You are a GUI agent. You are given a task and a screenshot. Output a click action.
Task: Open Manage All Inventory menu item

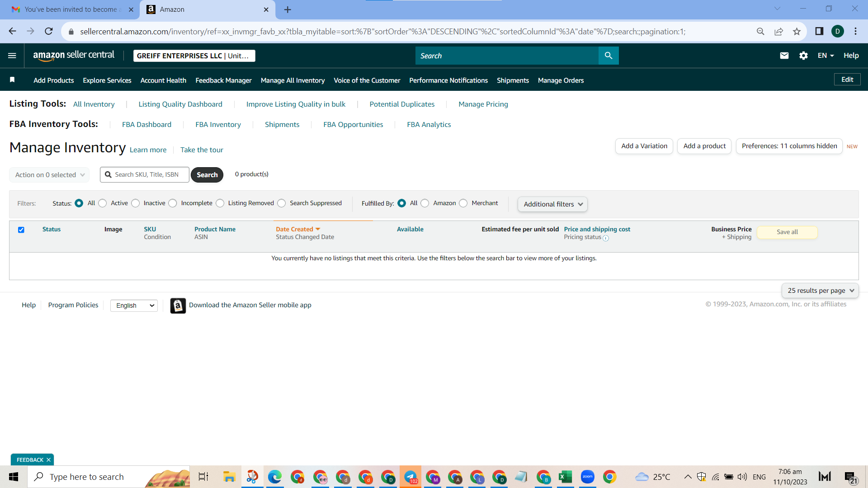(x=292, y=80)
